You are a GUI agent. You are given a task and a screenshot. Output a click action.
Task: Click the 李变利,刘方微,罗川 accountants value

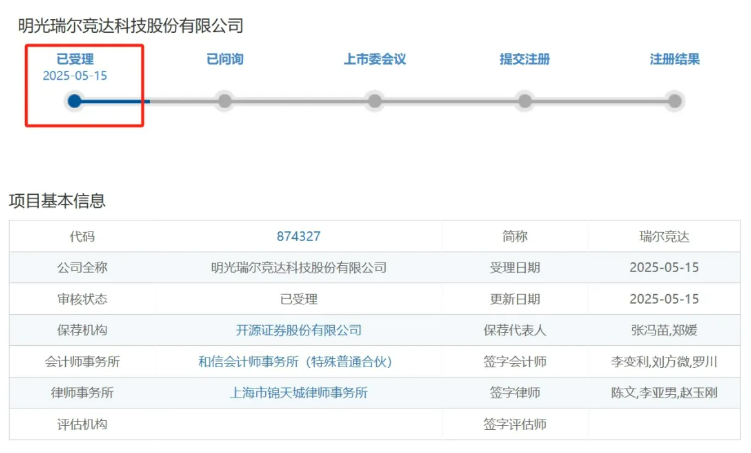664,362
